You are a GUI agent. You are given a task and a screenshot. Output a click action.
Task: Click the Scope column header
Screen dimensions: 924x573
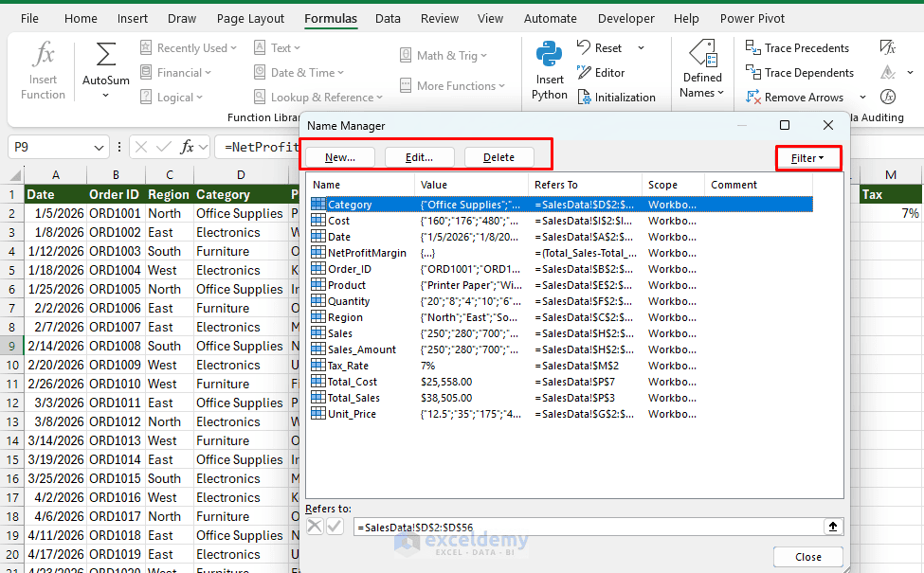[x=673, y=185]
